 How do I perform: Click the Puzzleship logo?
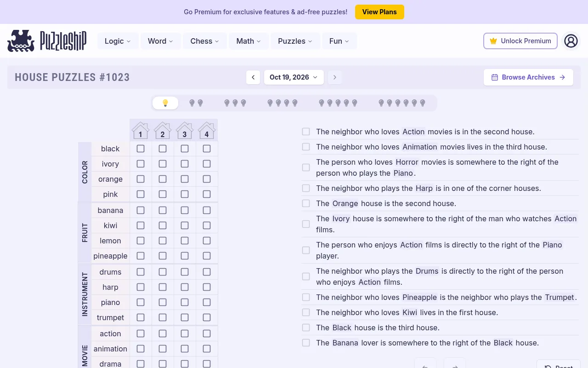tap(47, 41)
